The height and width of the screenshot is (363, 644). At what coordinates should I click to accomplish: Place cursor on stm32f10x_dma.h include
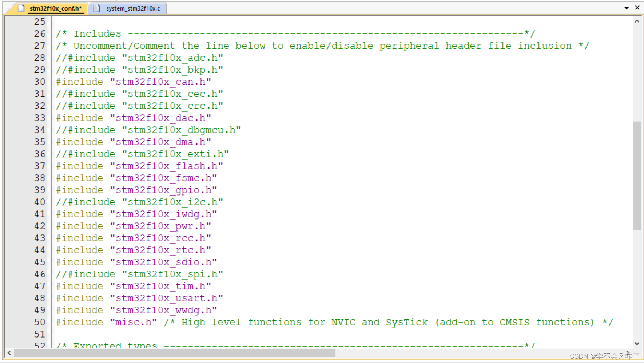[134, 142]
